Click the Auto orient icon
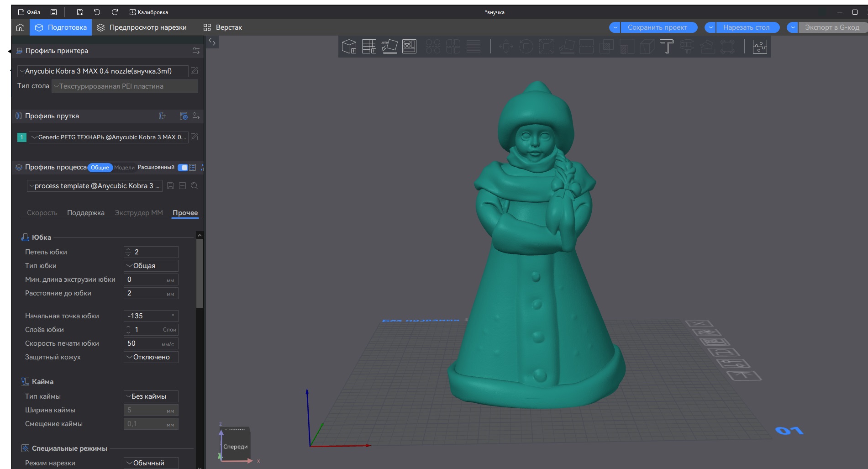Image resolution: width=868 pixels, height=469 pixels. click(389, 47)
